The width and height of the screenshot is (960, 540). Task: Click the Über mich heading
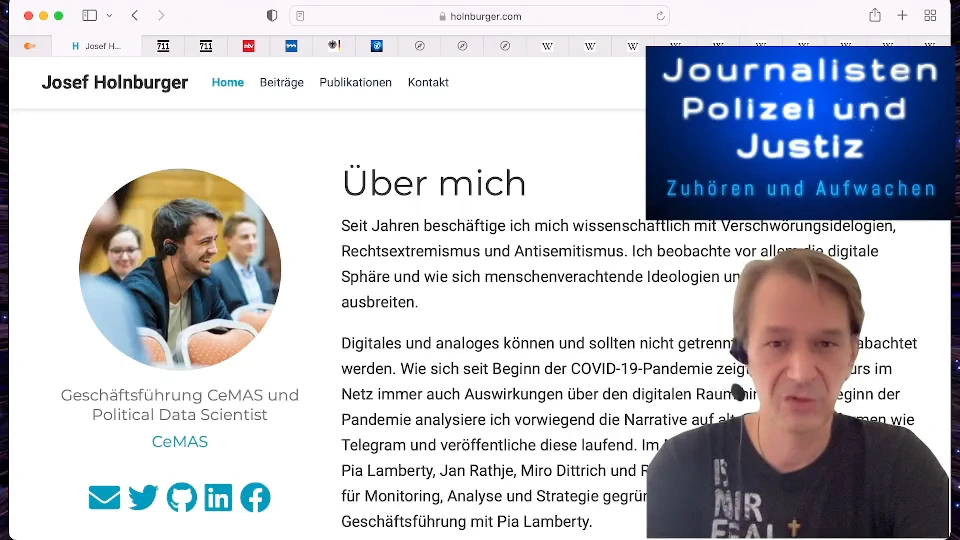coord(433,183)
